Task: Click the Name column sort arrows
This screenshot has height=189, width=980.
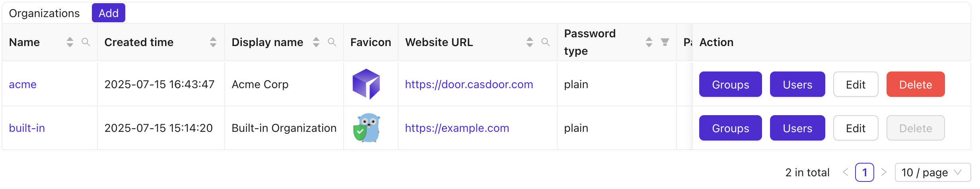Action: pyautogui.click(x=70, y=42)
